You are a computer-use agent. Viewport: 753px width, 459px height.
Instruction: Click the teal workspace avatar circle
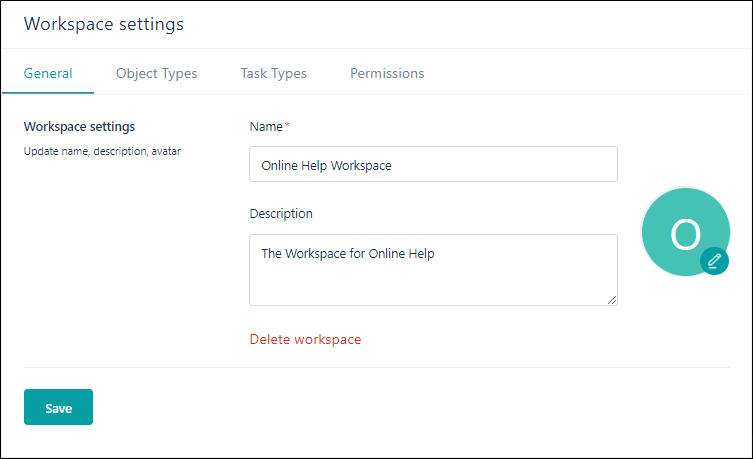(x=686, y=232)
